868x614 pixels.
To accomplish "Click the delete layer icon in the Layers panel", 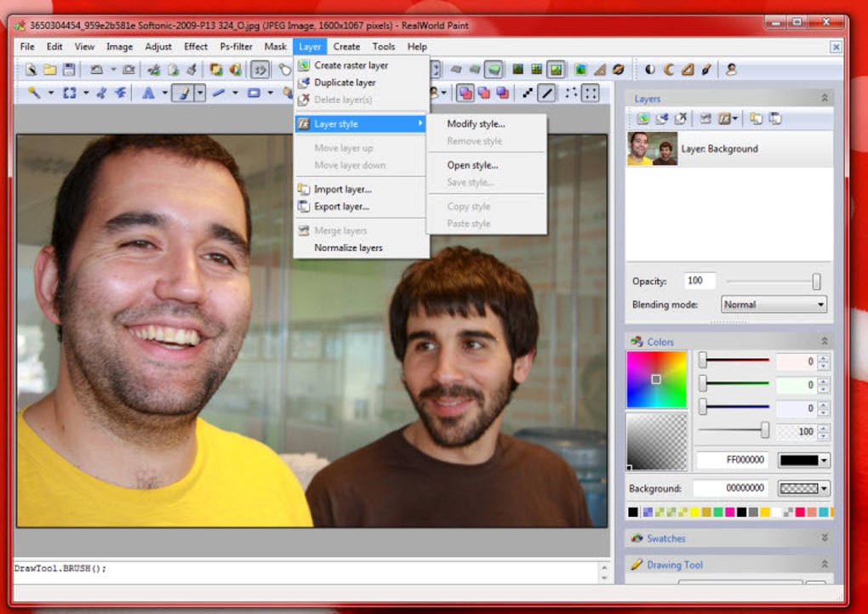I will tap(680, 118).
